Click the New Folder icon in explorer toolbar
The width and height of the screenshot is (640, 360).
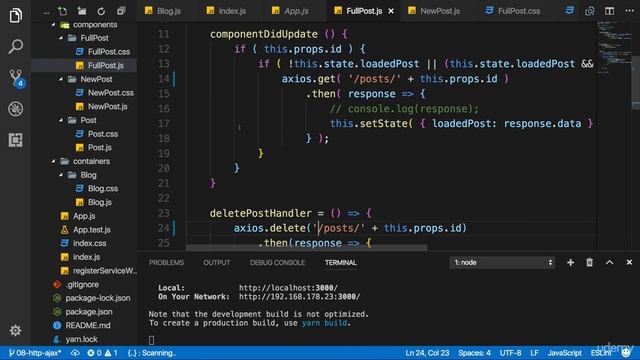coord(82,11)
